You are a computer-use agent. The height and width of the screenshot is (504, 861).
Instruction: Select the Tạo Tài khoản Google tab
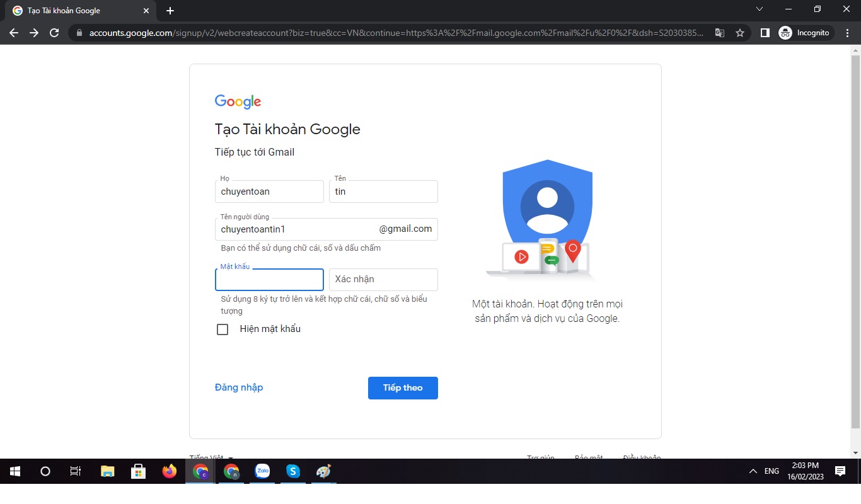81,11
